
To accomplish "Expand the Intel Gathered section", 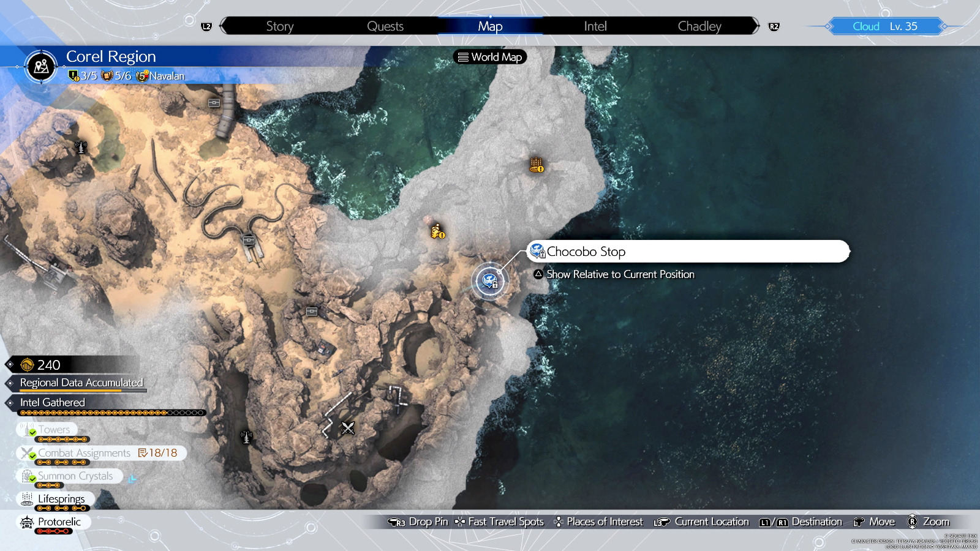I will click(52, 402).
